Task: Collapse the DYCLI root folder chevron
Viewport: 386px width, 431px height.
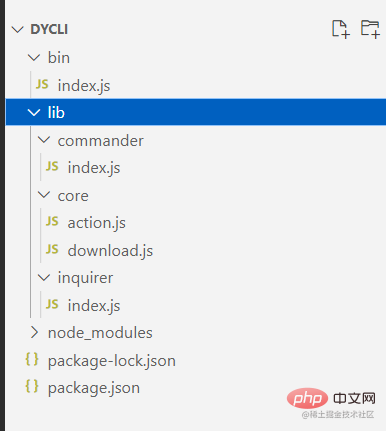Action: 17,30
